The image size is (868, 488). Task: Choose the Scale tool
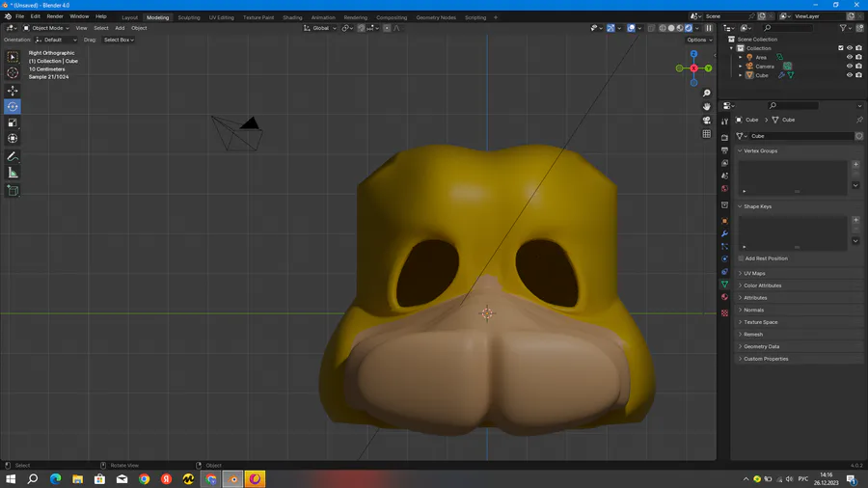(x=13, y=122)
